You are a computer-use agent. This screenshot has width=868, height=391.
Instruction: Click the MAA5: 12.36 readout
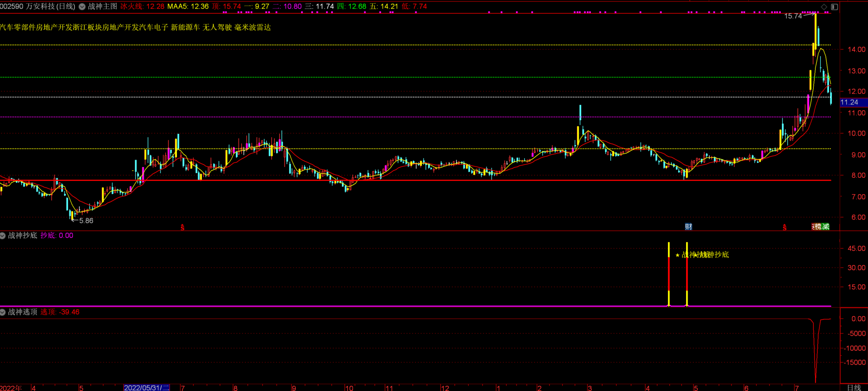click(188, 6)
